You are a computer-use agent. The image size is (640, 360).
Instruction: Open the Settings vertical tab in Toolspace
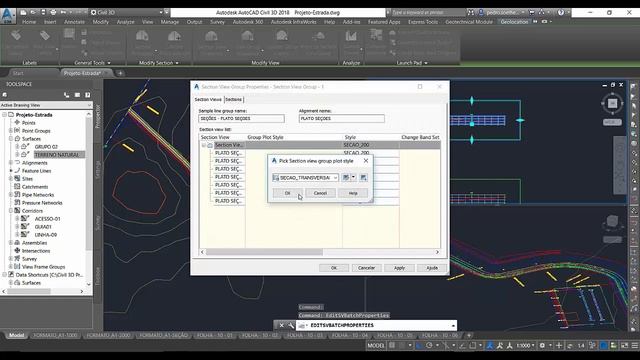[x=98, y=169]
